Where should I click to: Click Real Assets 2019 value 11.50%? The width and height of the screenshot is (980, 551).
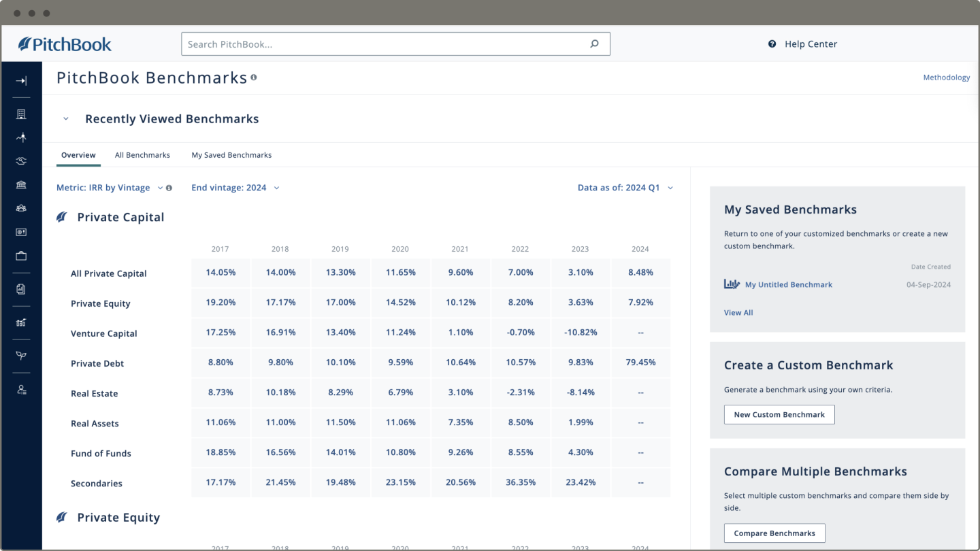click(x=340, y=422)
